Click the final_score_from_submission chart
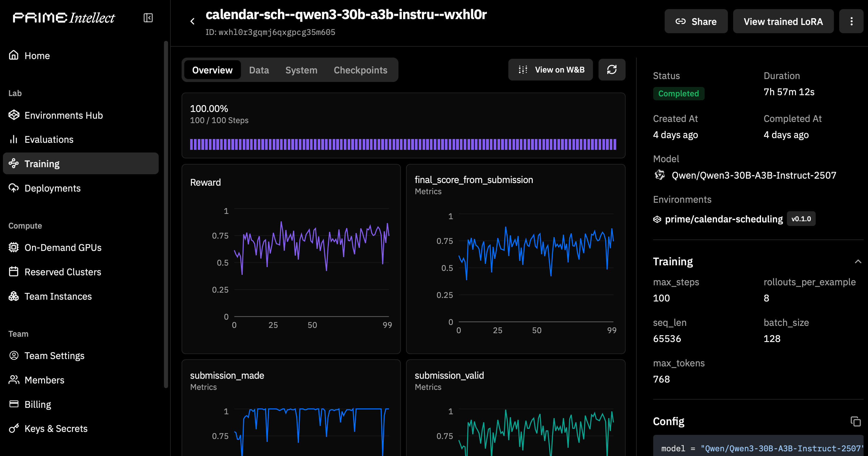Image resolution: width=868 pixels, height=456 pixels. click(x=516, y=259)
